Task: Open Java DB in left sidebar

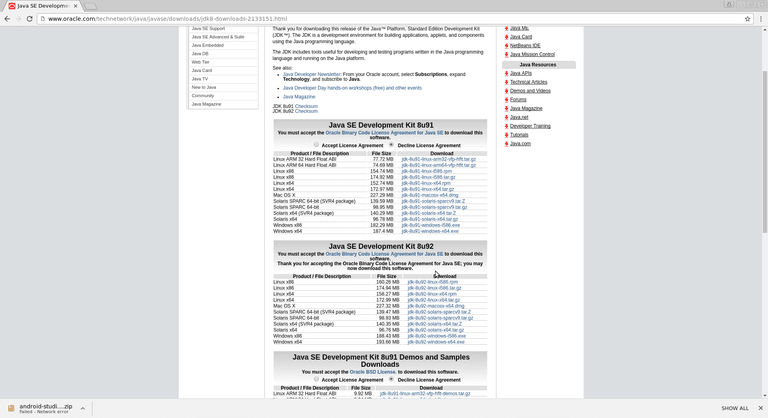Action: tap(200, 53)
